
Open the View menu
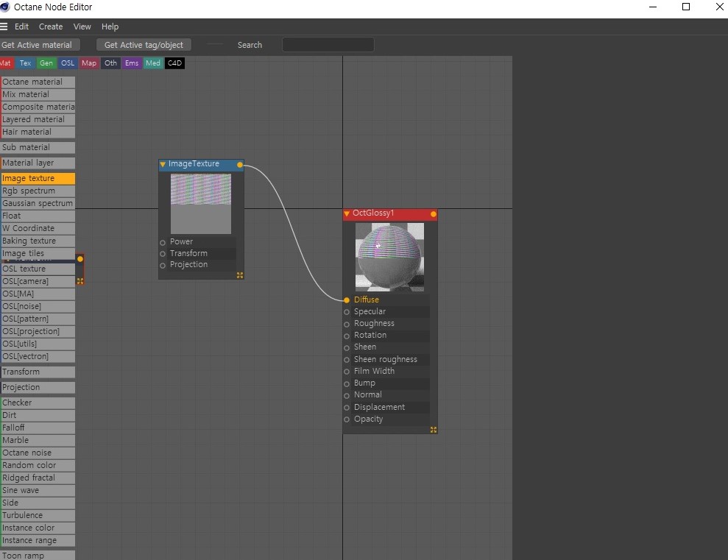pyautogui.click(x=82, y=26)
